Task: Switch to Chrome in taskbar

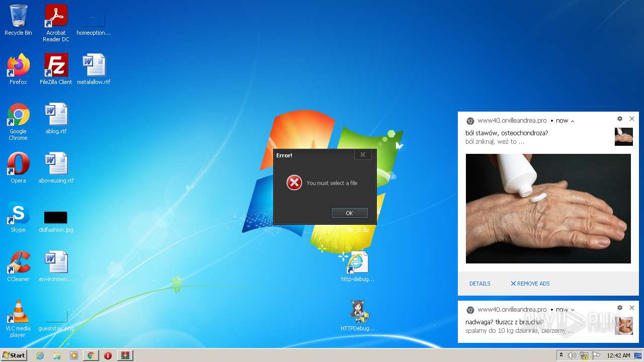Action: 91,355
